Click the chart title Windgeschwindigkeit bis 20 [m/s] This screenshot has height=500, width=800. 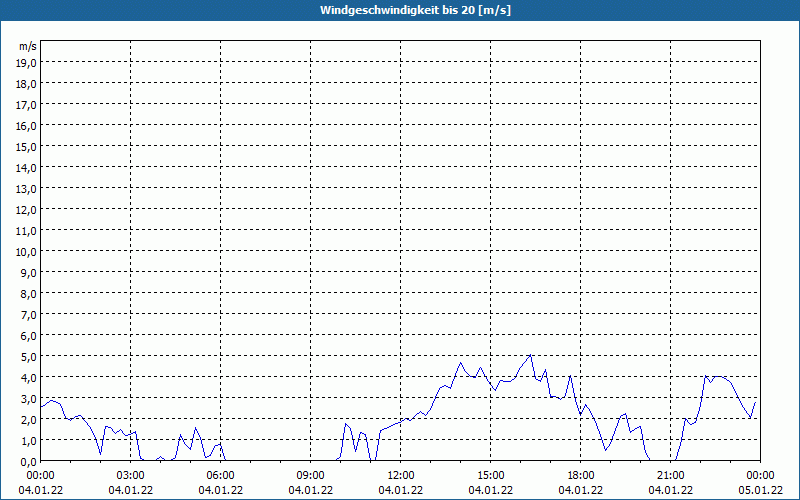coord(399,10)
